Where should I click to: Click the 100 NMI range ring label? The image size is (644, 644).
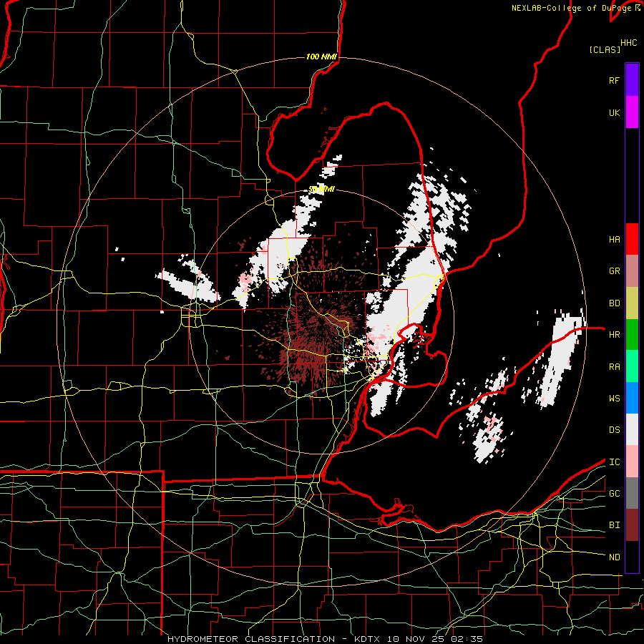pos(321,57)
